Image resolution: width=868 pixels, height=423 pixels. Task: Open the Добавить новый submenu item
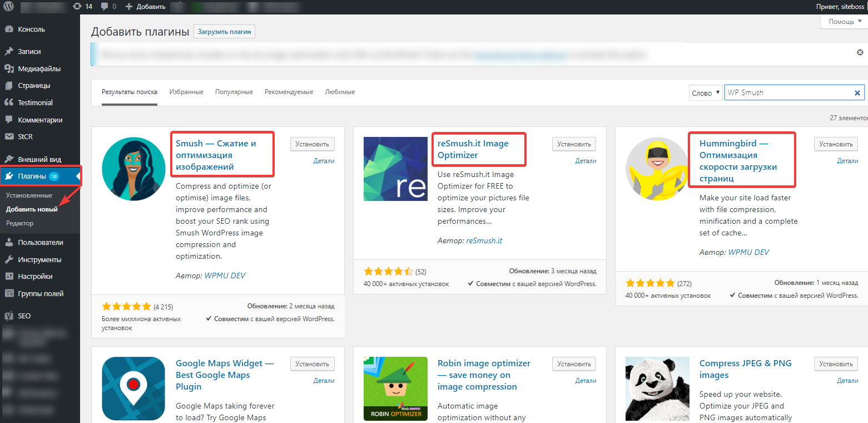32,209
